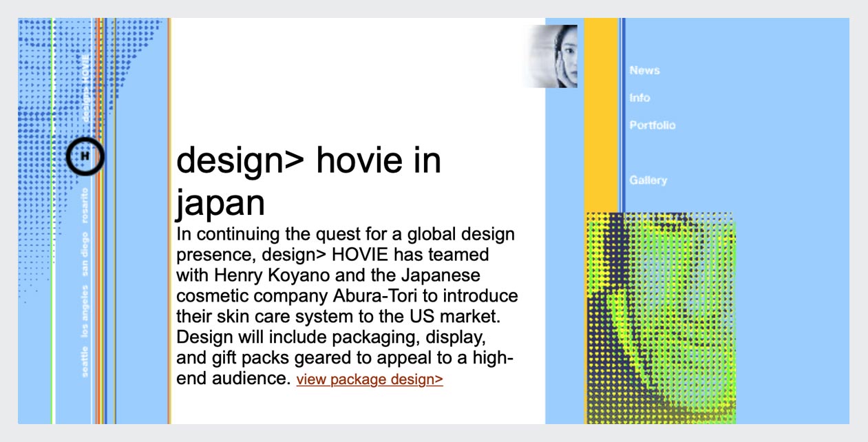
Task: Open the Portfolio section
Action: click(x=652, y=125)
